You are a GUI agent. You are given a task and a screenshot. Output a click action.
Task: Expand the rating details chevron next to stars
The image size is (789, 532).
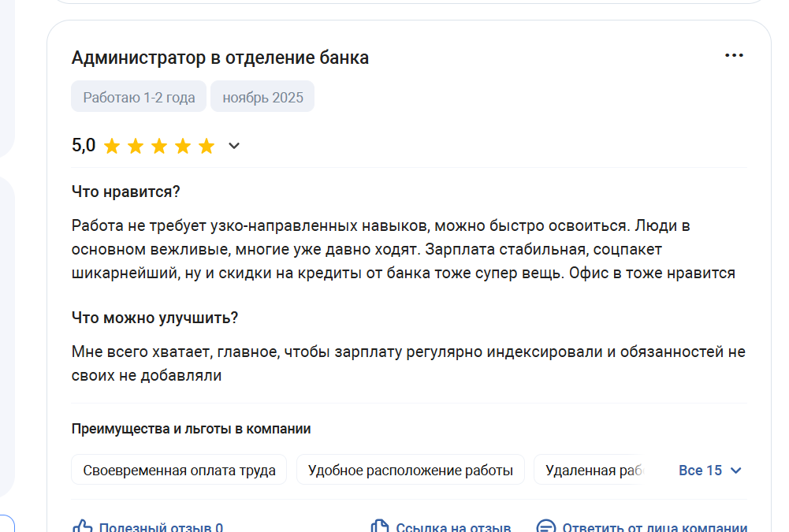pos(234,146)
